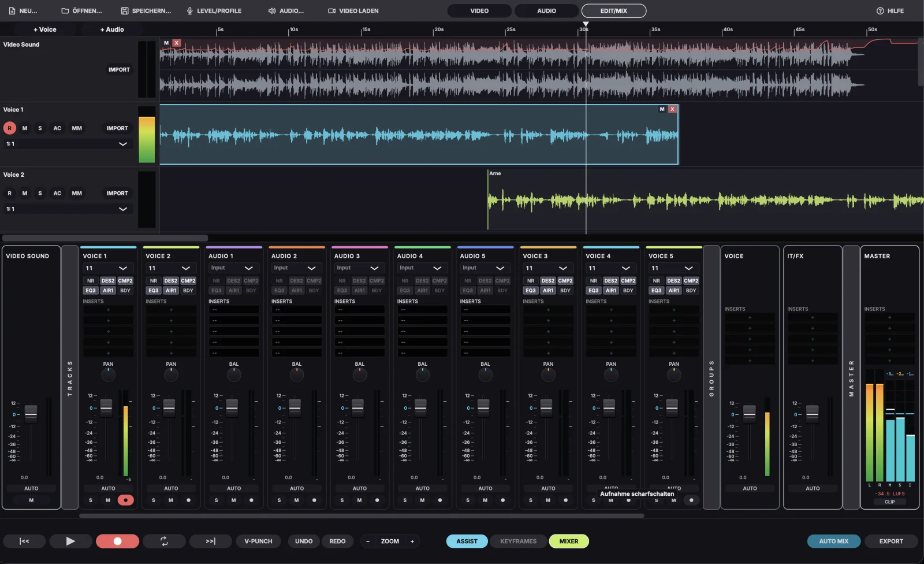
Task: Click the V-PUNCH button
Action: click(258, 541)
